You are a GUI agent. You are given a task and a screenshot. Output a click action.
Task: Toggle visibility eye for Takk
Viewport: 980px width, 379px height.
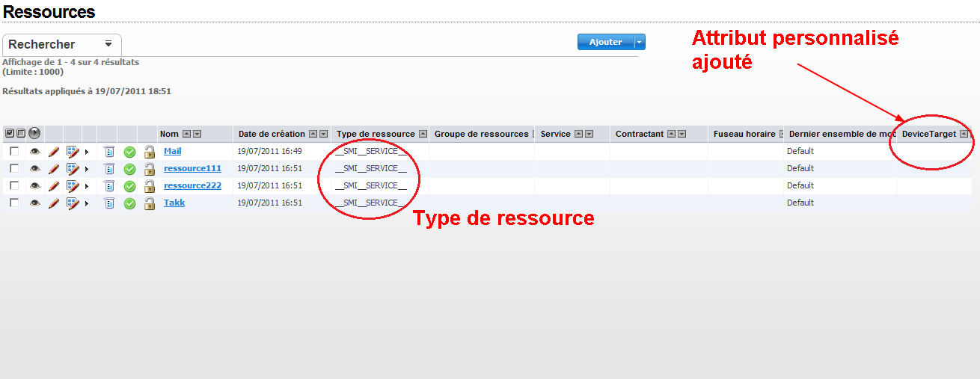point(35,203)
